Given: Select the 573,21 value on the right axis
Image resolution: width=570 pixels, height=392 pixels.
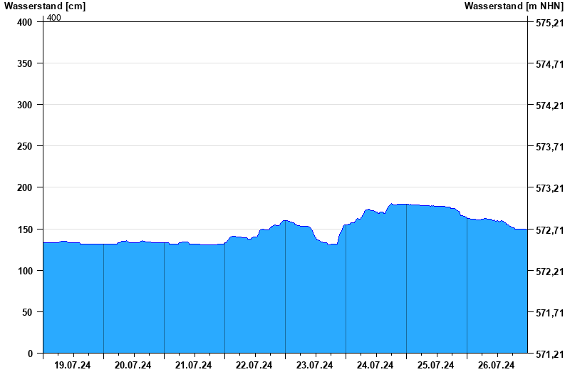Looking at the screenshot, I should click(x=549, y=188).
